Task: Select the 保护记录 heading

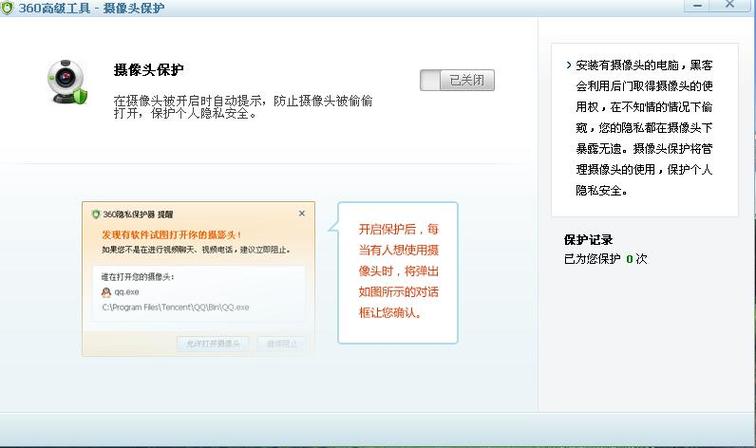Action: pyautogui.click(x=588, y=240)
